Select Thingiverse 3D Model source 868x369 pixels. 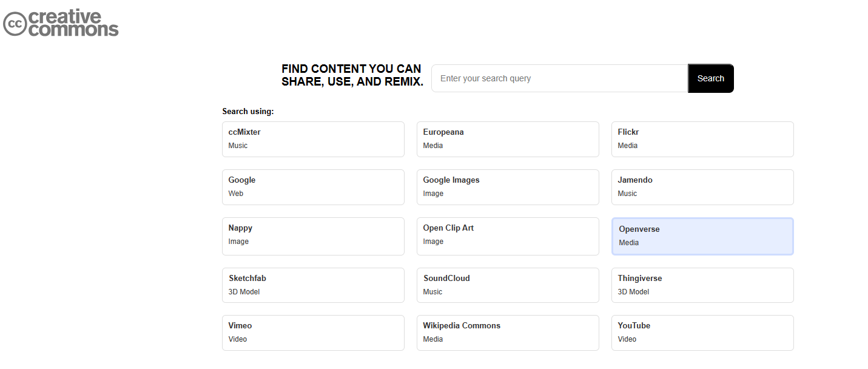click(702, 285)
